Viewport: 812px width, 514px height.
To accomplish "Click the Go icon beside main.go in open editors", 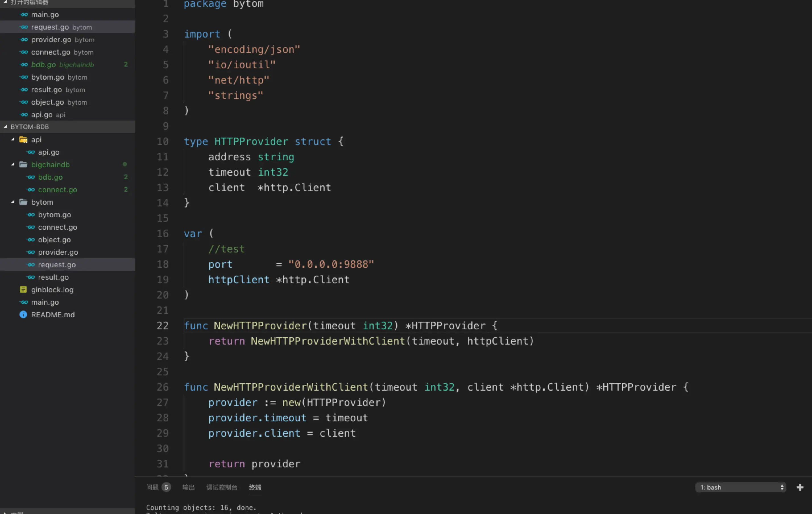I will point(24,14).
